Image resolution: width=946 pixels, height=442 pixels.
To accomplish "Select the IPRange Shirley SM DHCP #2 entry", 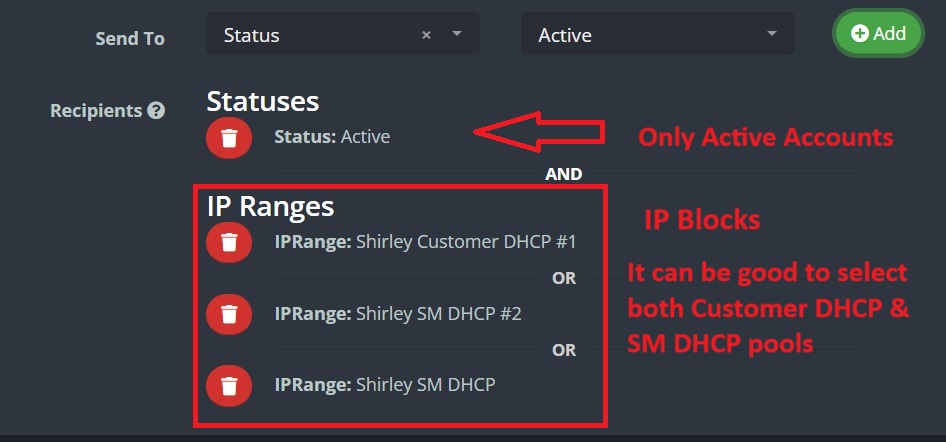I will [398, 313].
